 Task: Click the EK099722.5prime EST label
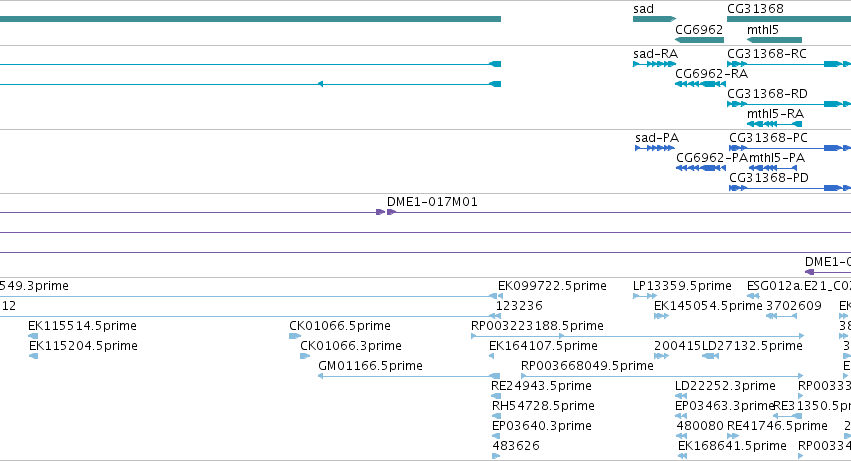552,286
